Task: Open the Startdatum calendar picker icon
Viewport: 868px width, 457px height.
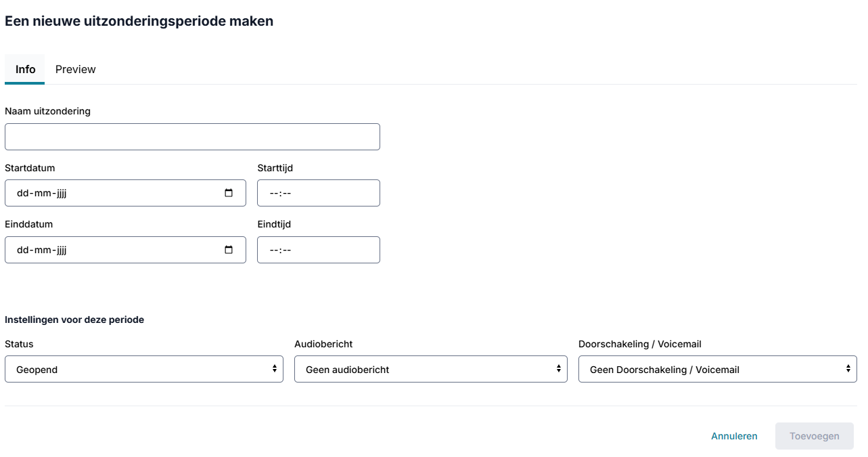Action: (x=229, y=193)
